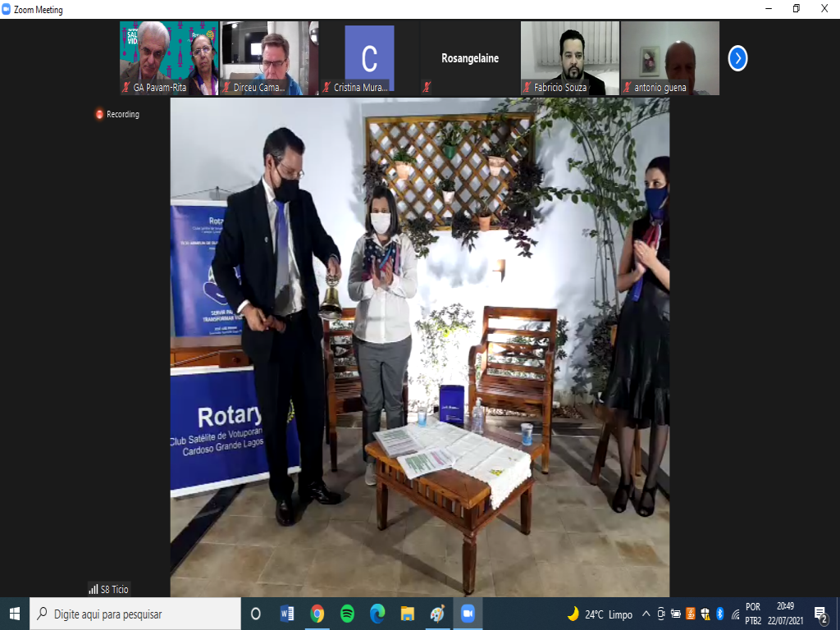Select the Dirceu Cama... participant thumbnail

(x=269, y=57)
